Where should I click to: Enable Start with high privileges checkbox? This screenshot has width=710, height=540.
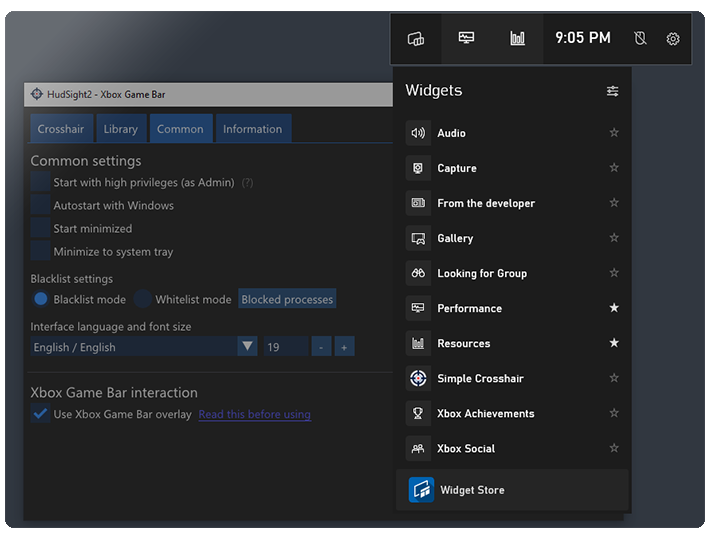pyautogui.click(x=40, y=182)
